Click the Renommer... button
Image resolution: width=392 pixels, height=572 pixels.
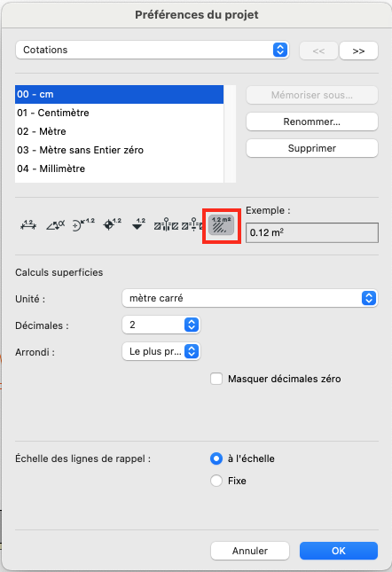click(312, 121)
